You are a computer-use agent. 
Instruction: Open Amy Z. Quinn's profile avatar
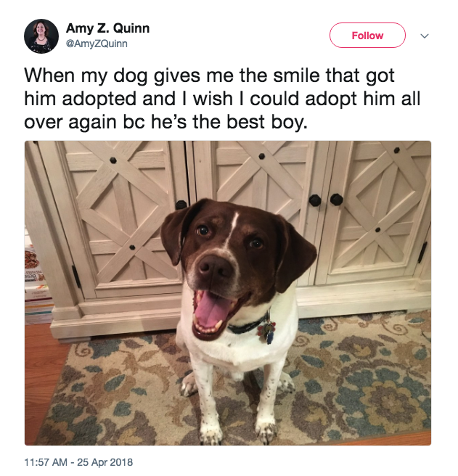(x=41, y=36)
